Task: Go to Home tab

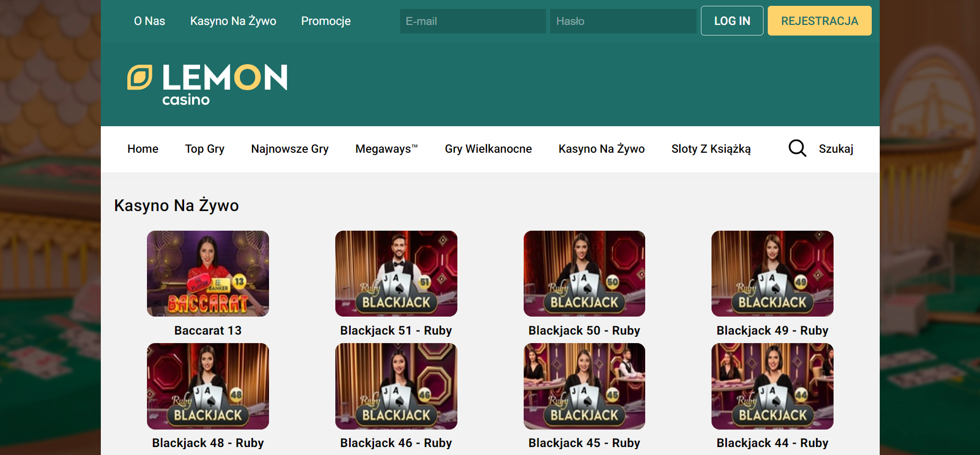Action: 143,149
